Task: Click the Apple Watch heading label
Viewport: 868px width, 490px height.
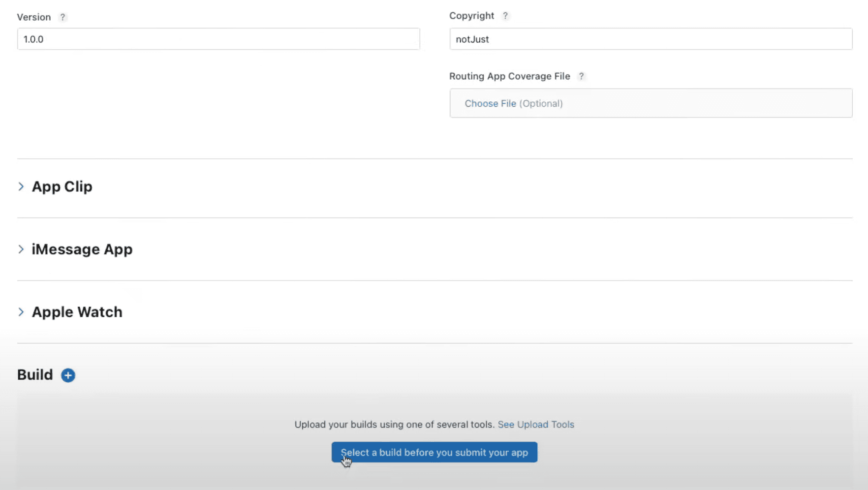Action: 77,311
